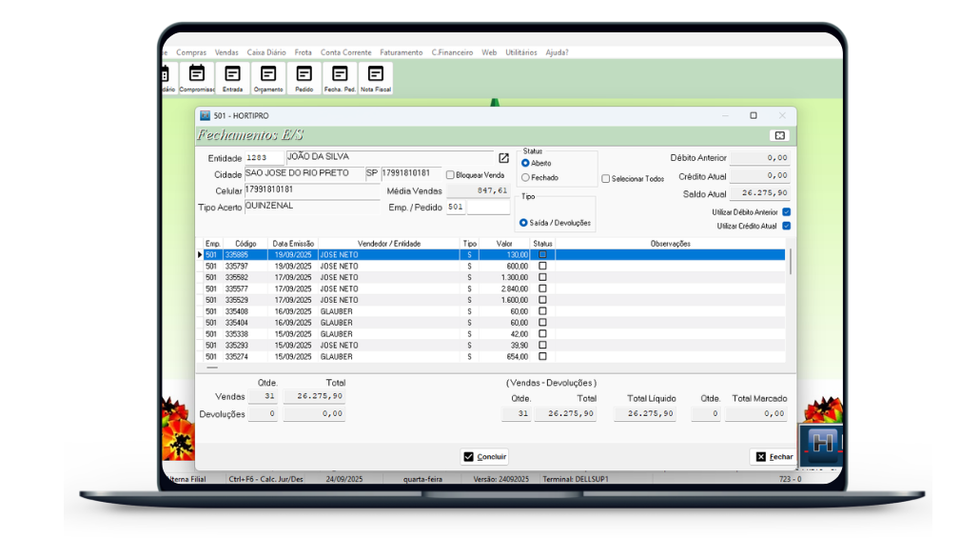Click the Fechar button
Image resolution: width=980 pixels, height=538 pixels.
coord(774,457)
